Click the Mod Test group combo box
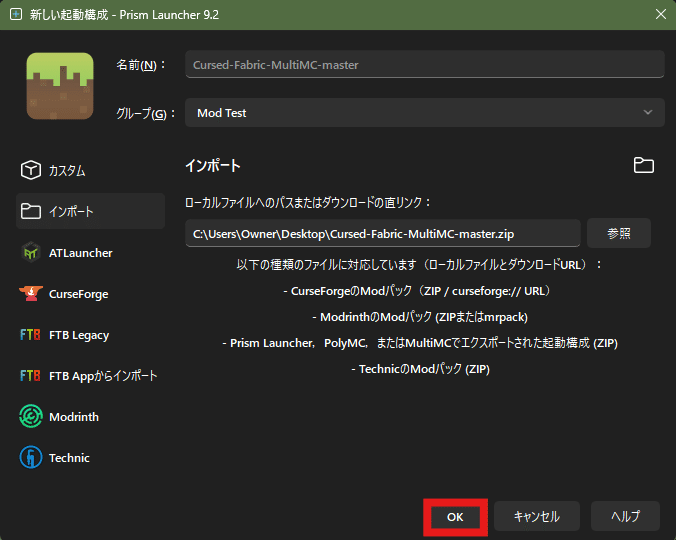The width and height of the screenshot is (676, 540). [425, 112]
